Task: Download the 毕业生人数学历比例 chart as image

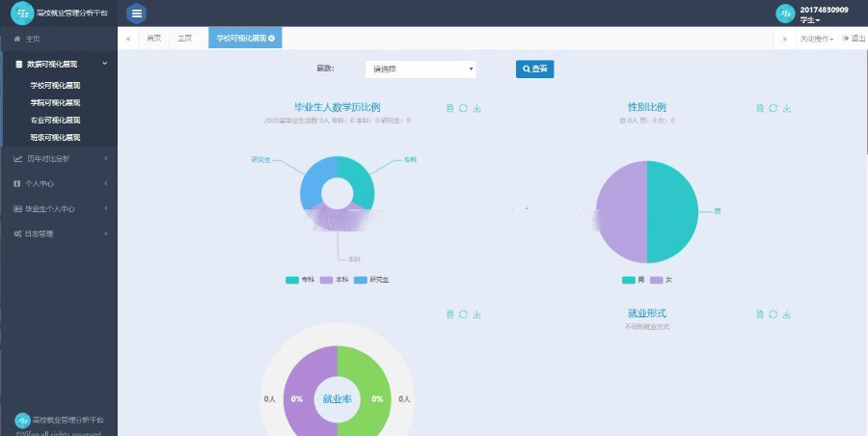Action: click(477, 108)
